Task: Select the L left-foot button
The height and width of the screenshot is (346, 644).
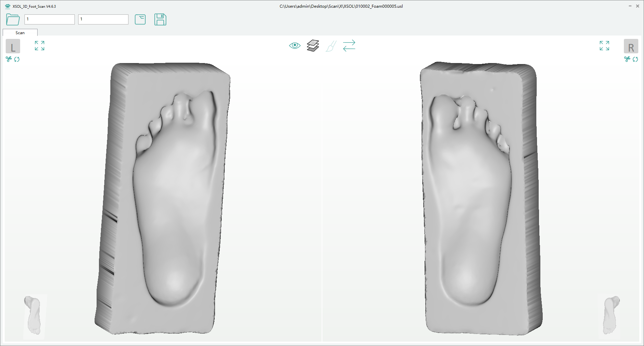Action: point(13,46)
